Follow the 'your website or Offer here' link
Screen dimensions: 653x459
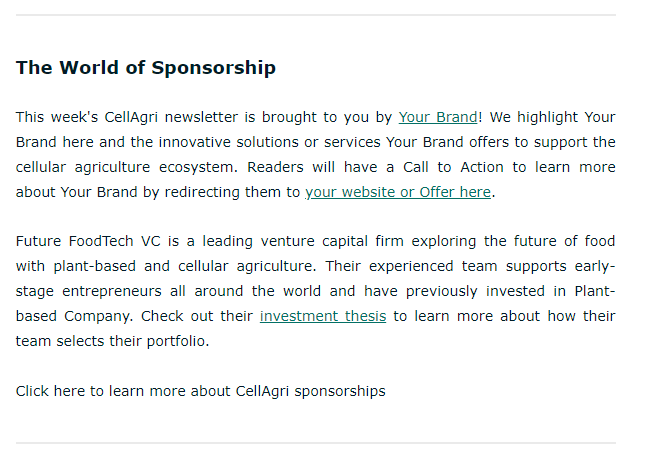(x=398, y=192)
